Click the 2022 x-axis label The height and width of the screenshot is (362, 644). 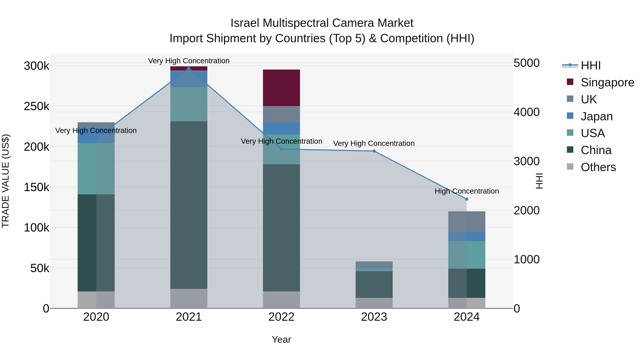pos(282,317)
